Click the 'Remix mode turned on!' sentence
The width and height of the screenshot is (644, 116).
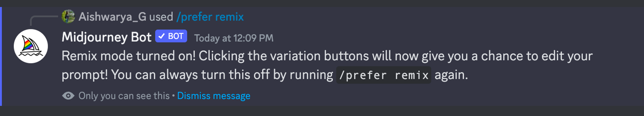tap(128, 56)
